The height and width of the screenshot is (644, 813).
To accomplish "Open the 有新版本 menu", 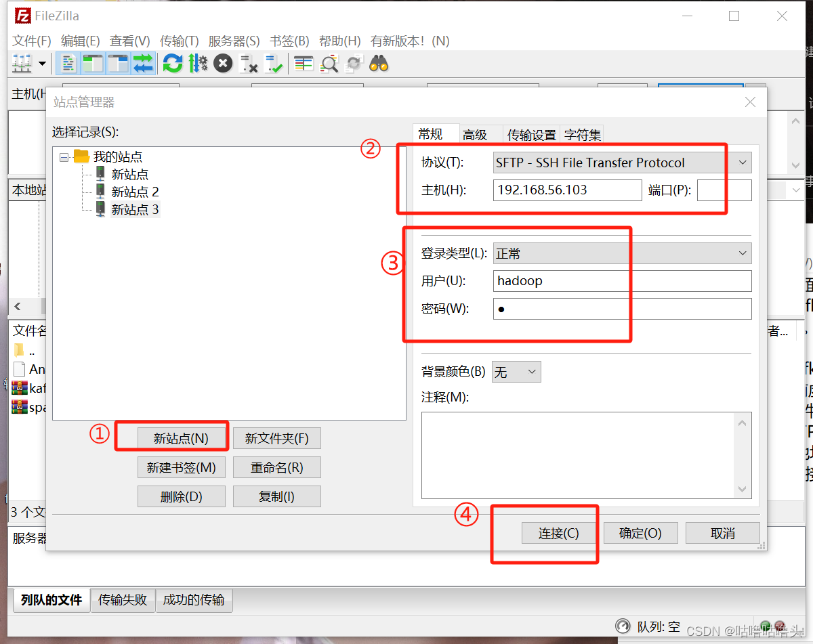I will (410, 41).
